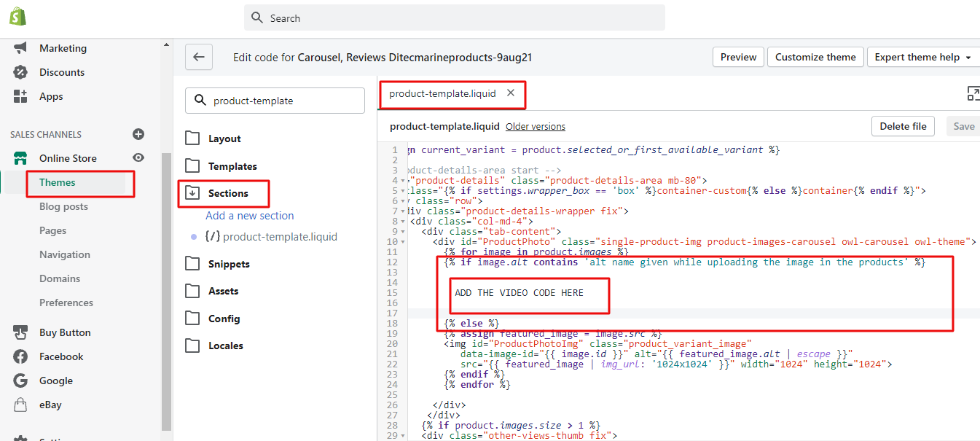Expand editor to full screen icon
The image size is (980, 441).
click(973, 93)
